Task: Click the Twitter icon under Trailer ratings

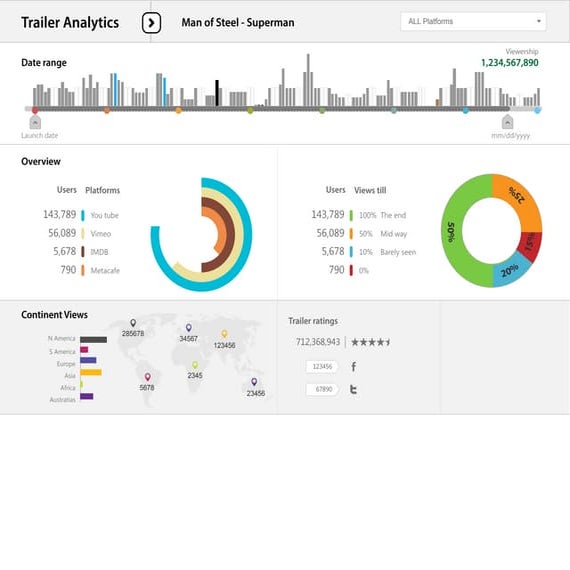Action: (x=353, y=389)
